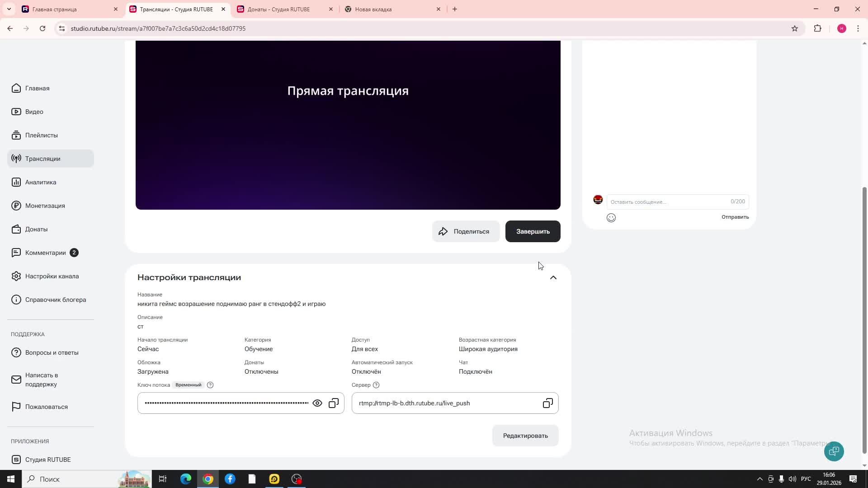Focus the chat message input field
868x488 pixels.
669,202
